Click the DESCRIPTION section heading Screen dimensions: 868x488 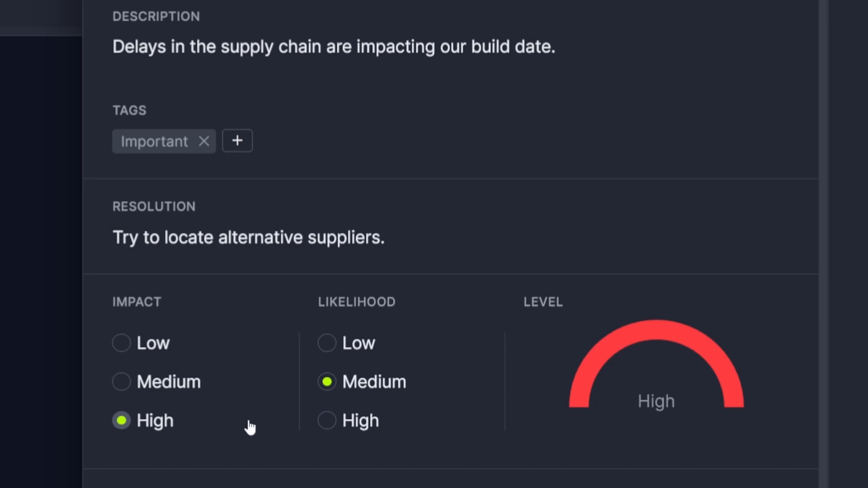[x=156, y=16]
